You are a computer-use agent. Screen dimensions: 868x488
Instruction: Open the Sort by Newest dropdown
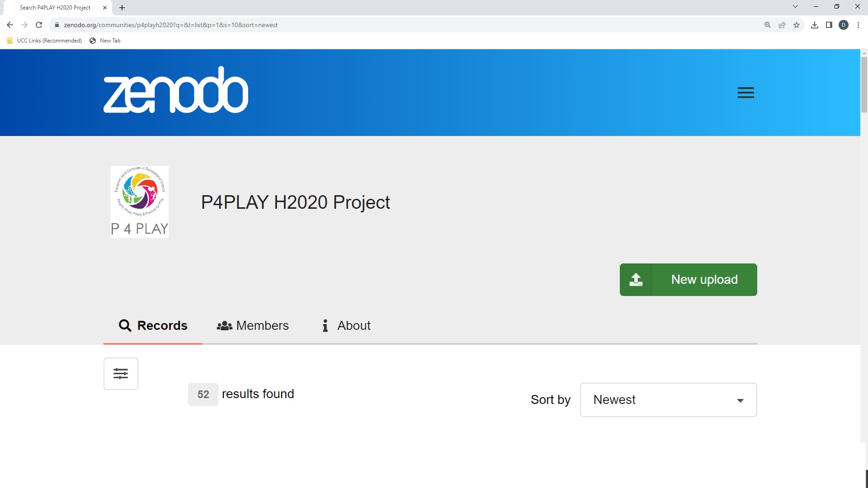tap(668, 400)
